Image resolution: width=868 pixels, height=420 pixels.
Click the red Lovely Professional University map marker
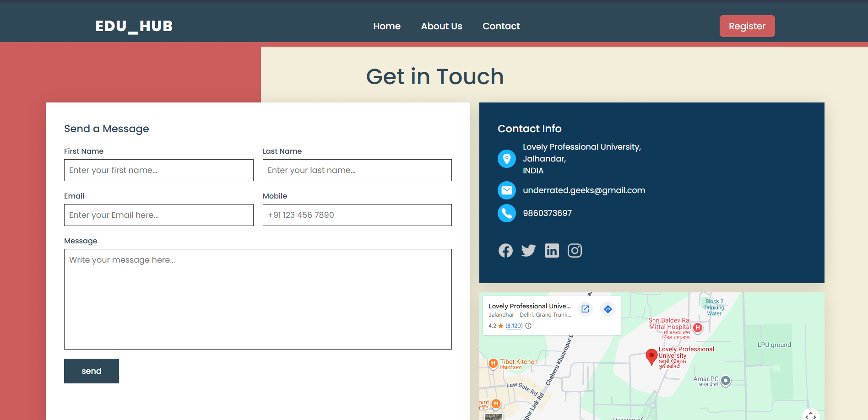point(651,356)
